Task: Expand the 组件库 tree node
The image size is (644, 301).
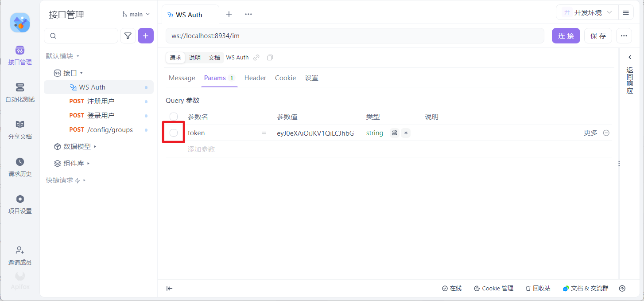Action: [89, 164]
